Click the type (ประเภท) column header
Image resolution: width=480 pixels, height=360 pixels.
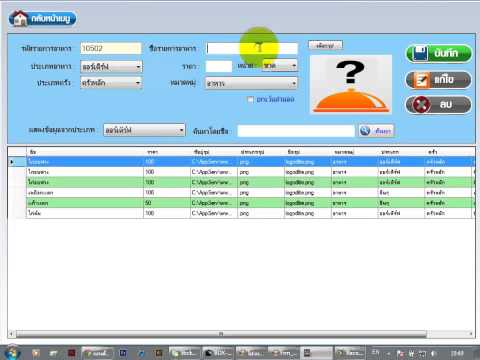pos(401,152)
